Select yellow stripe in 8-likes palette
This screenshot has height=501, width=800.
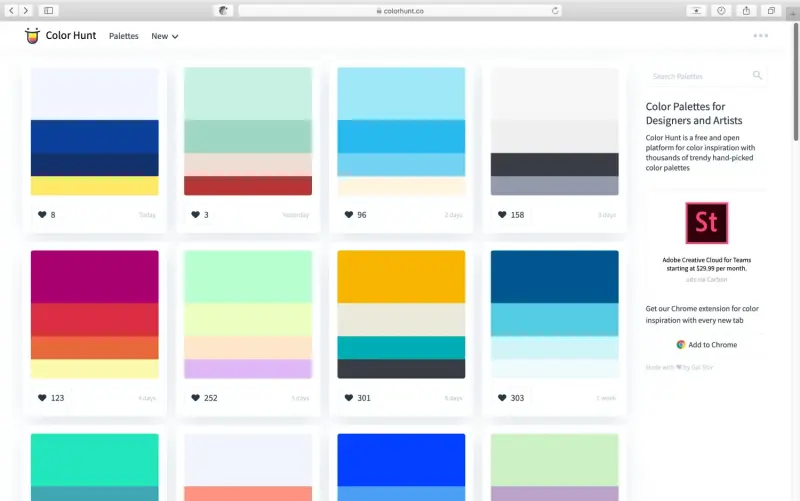point(94,186)
